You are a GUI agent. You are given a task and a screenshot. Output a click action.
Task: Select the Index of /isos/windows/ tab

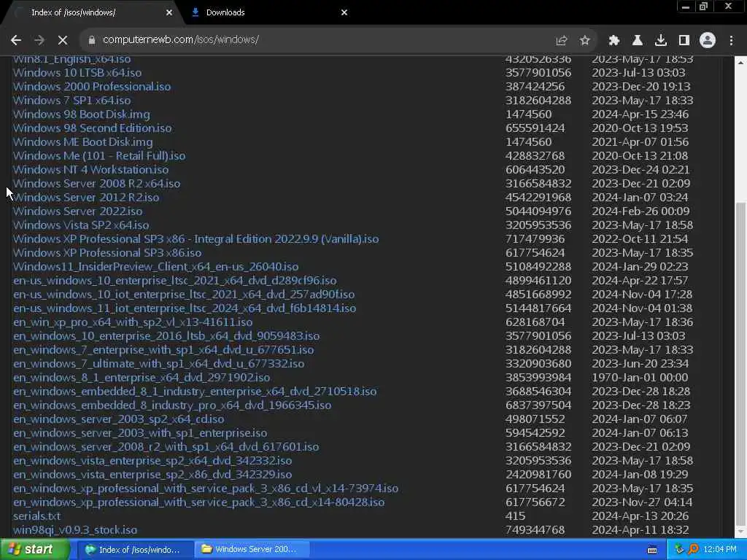pyautogui.click(x=93, y=12)
